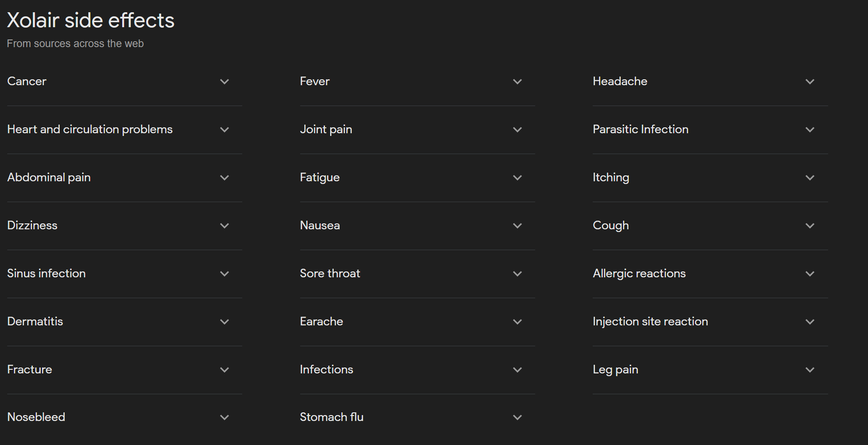Viewport: 868px width, 445px height.
Task: Expand the Abdominal pain entry
Action: [225, 178]
